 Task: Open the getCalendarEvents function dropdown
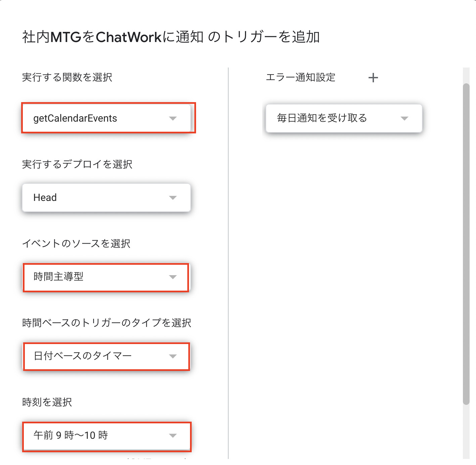click(107, 118)
